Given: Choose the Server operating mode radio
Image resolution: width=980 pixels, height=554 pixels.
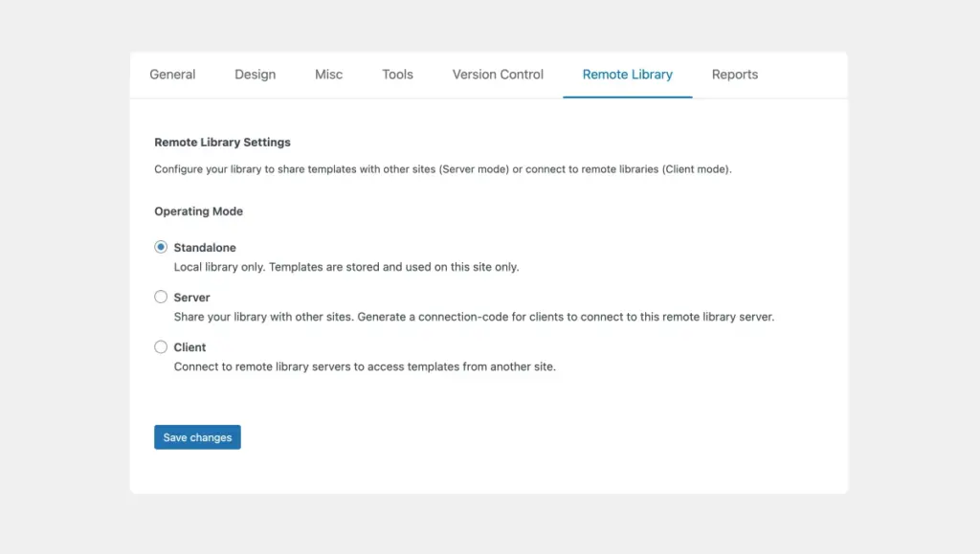Looking at the screenshot, I should coord(161,297).
